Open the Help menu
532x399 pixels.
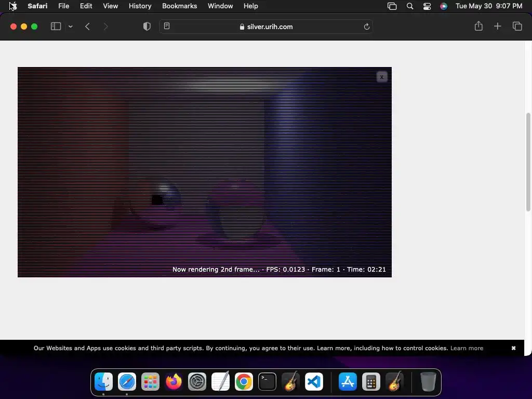tap(251, 6)
